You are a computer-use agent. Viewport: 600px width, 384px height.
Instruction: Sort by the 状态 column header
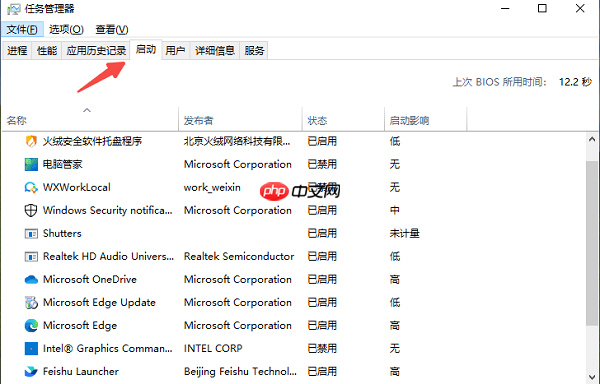(343, 120)
